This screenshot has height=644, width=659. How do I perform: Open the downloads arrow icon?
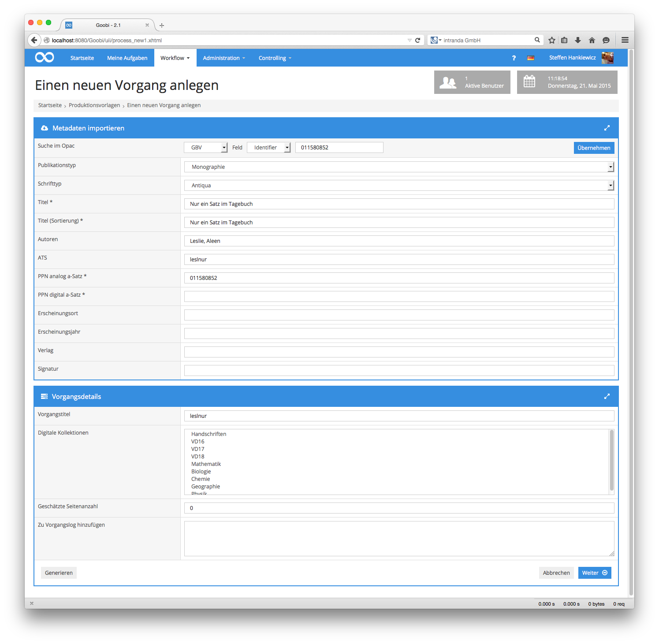point(578,40)
